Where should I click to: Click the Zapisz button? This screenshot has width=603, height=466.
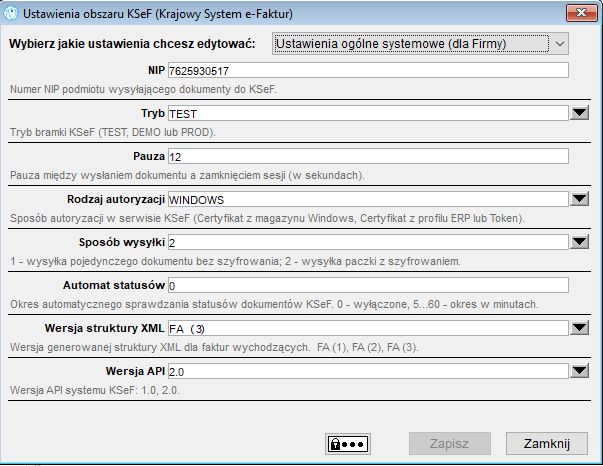450,444
